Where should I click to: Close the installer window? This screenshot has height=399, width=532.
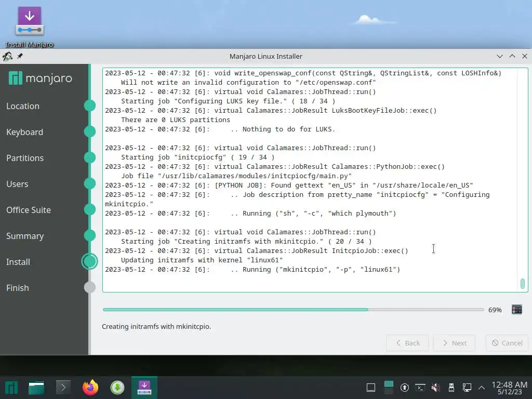pos(525,56)
